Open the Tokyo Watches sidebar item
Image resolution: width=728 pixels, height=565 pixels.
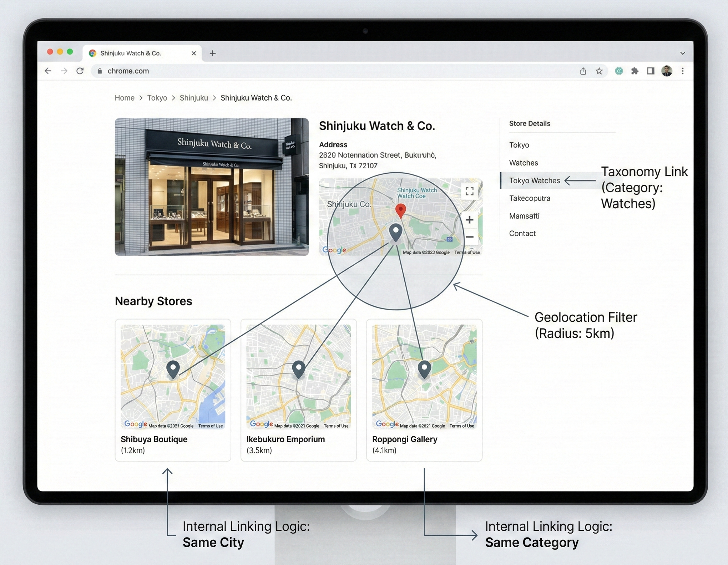(x=534, y=180)
